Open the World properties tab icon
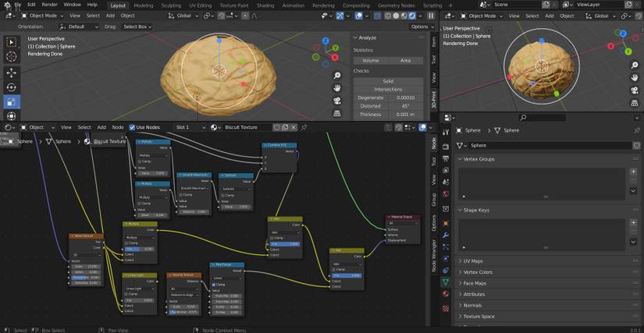Viewport: 644px width, 333px height. coord(446,193)
